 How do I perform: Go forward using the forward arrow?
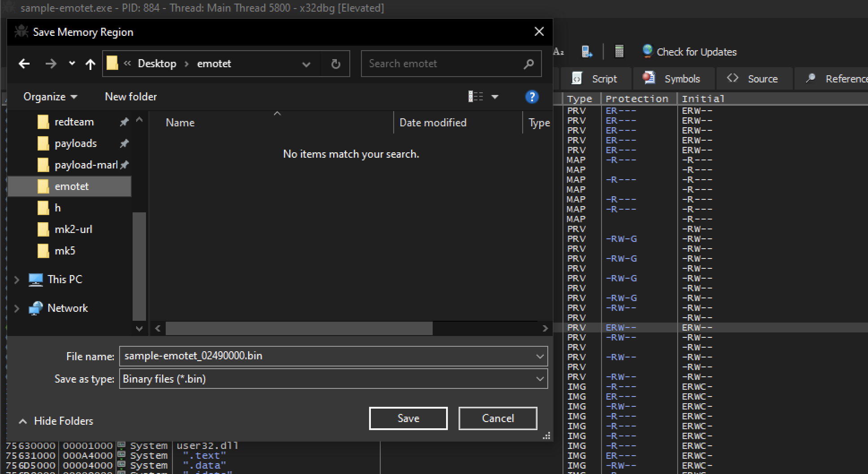click(x=51, y=64)
